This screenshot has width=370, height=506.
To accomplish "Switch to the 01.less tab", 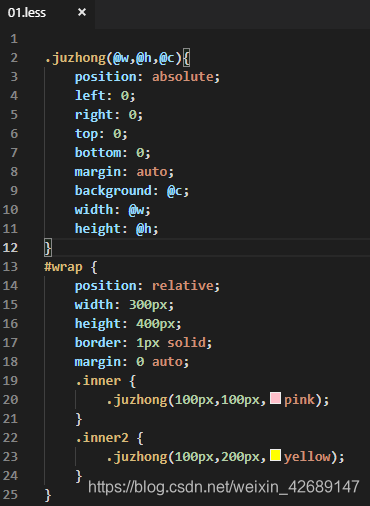I will [x=27, y=13].
